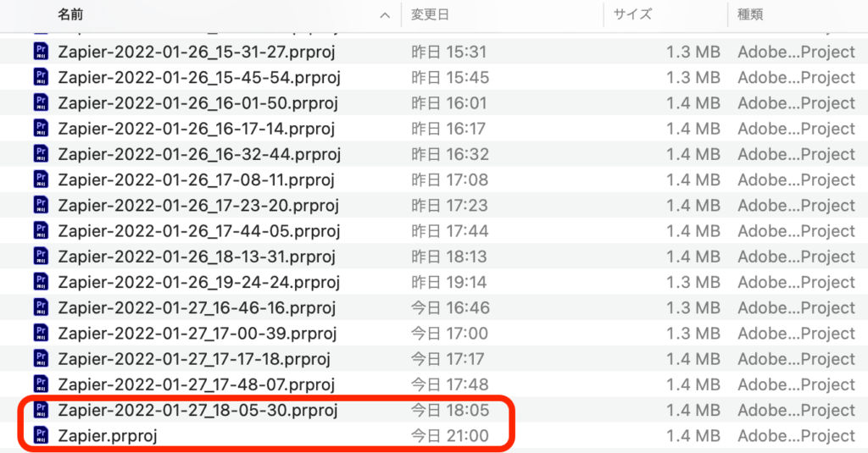Select file name Zapier-2022-01-26_15-45-54.prproj
Image resolution: width=868 pixels, height=453 pixels.
(x=199, y=77)
